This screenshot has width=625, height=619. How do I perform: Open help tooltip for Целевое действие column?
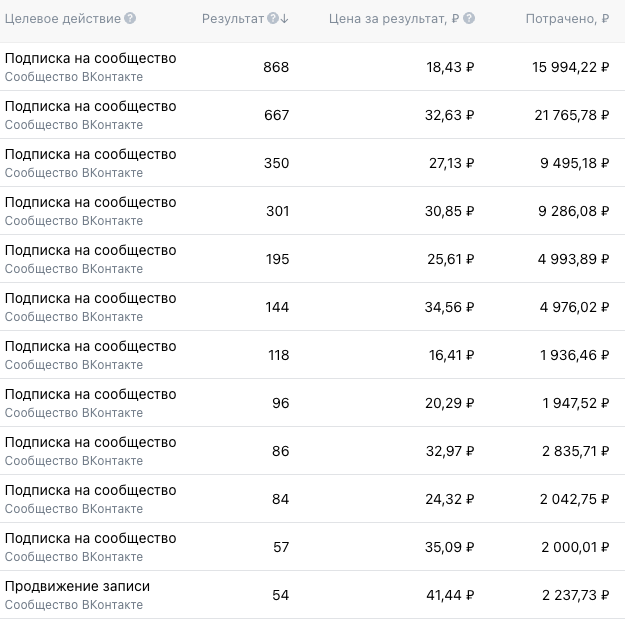(x=130, y=18)
